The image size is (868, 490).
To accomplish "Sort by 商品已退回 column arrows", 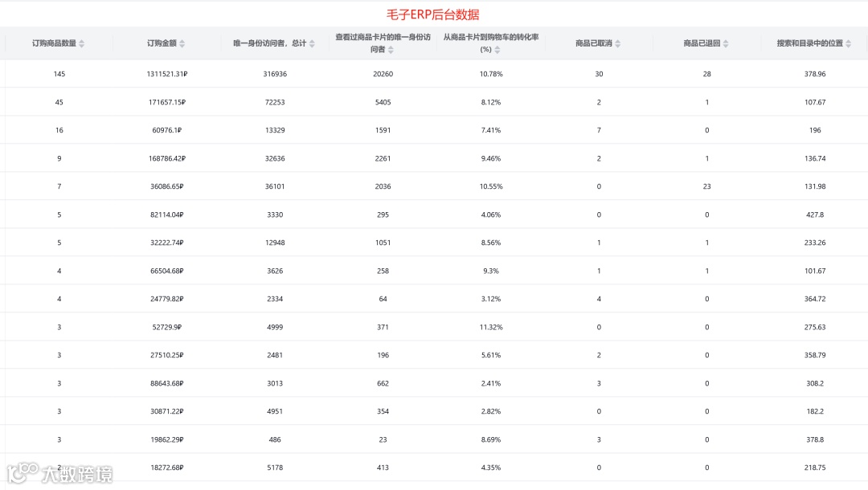I will point(726,43).
